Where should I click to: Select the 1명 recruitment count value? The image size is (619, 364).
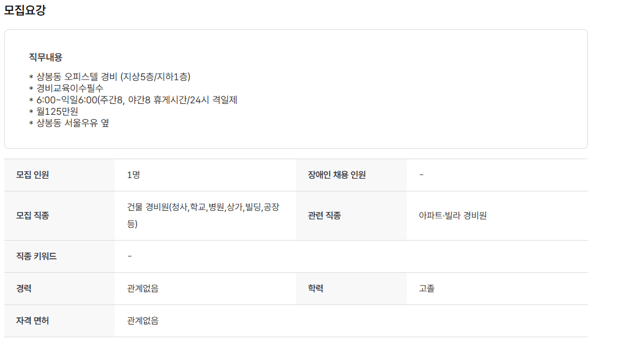pos(134,175)
